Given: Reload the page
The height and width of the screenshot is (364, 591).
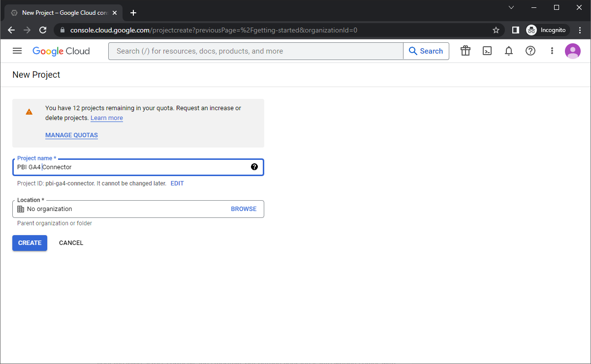Looking at the screenshot, I should [43, 30].
